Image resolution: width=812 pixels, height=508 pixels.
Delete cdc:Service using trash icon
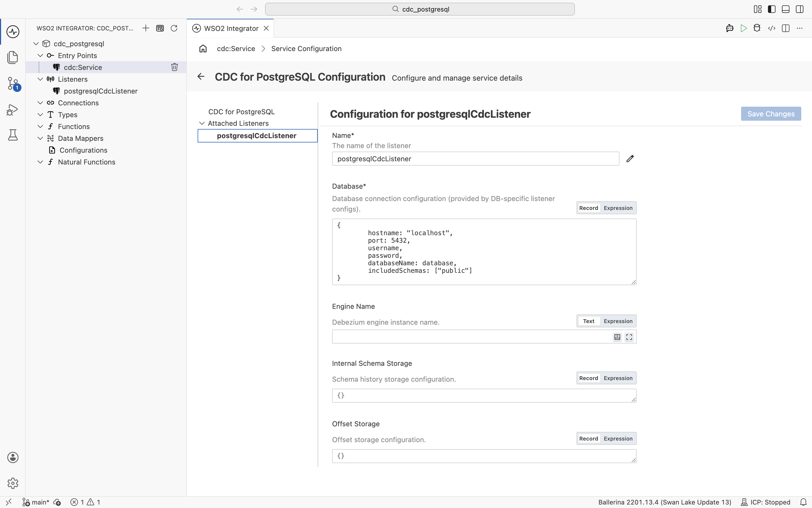coord(175,67)
